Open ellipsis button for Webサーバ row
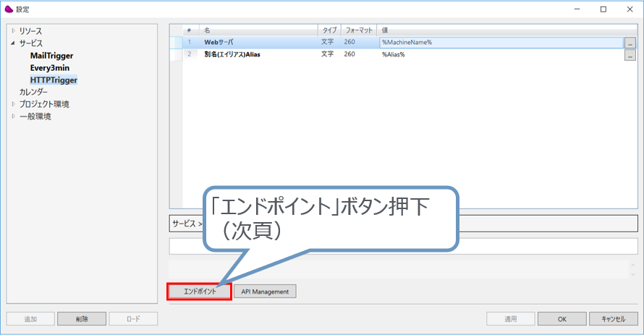Image resolution: width=644 pixels, height=335 pixels. click(x=630, y=43)
